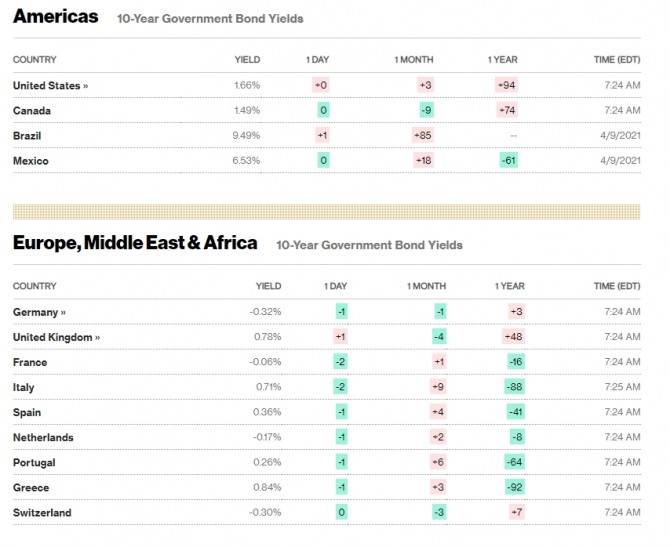Click United States +94 one-year badge
Image resolution: width=670 pixels, height=547 pixels.
click(506, 86)
